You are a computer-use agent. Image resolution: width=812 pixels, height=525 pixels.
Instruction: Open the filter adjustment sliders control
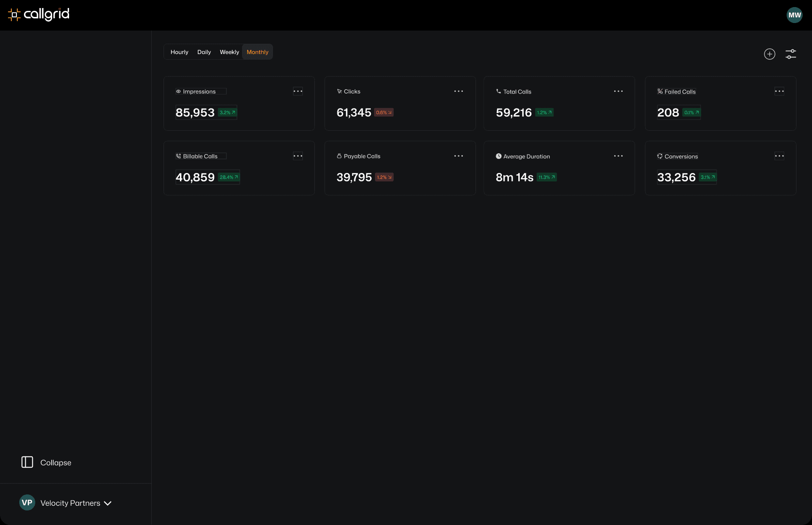[x=791, y=54]
